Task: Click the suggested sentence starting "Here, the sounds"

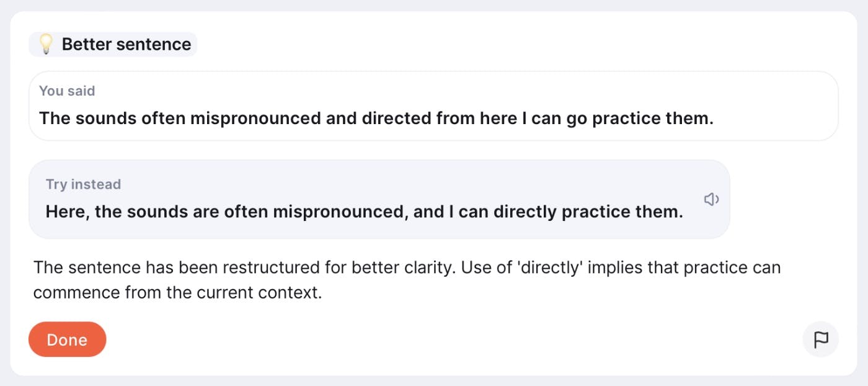Action: [364, 212]
